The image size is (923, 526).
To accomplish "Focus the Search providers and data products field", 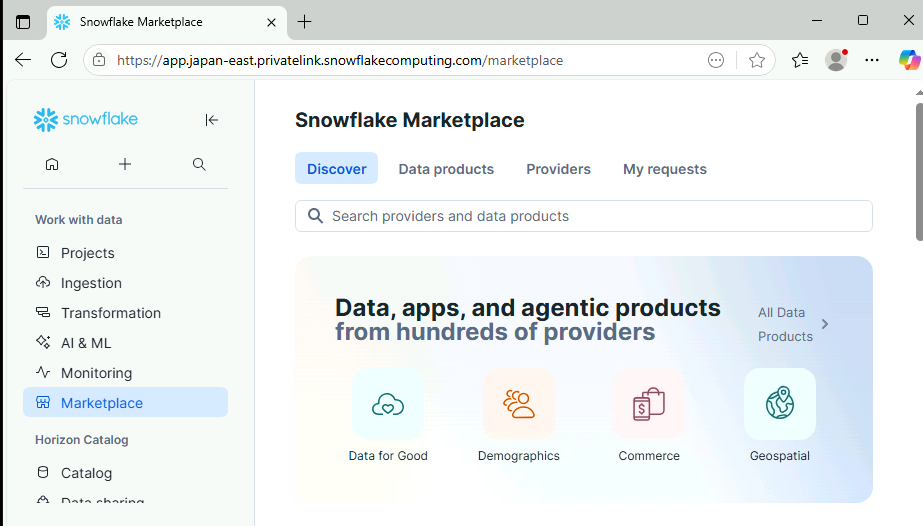I will point(584,216).
